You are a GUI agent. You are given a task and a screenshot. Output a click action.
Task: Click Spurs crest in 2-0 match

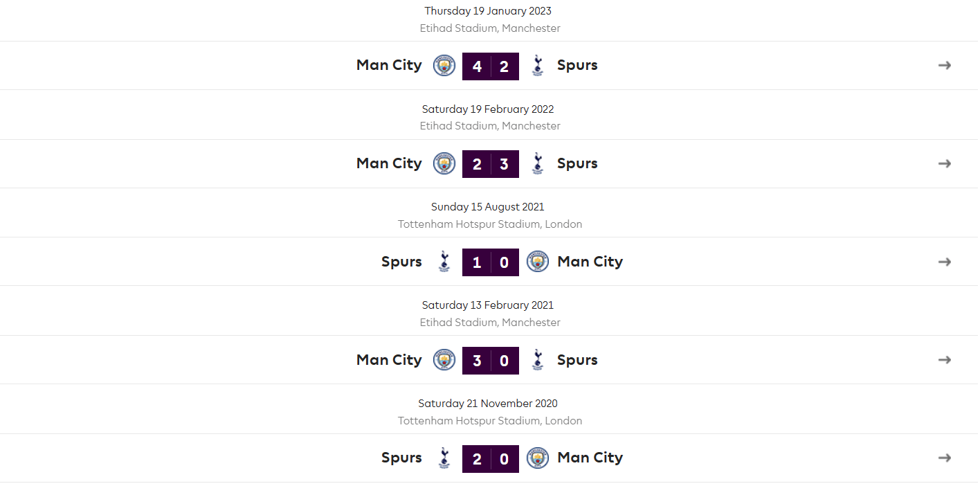click(444, 458)
